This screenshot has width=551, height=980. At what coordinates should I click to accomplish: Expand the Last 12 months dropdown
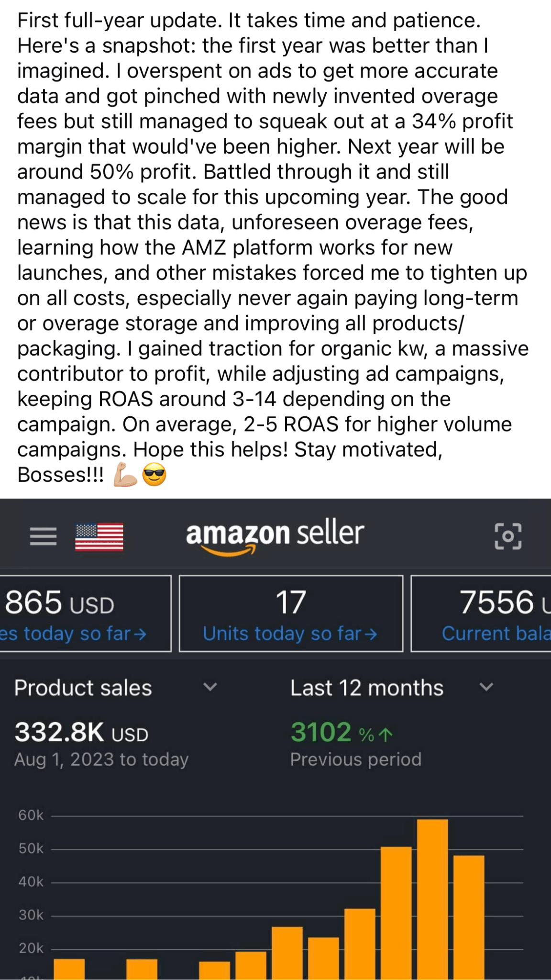[x=486, y=687]
